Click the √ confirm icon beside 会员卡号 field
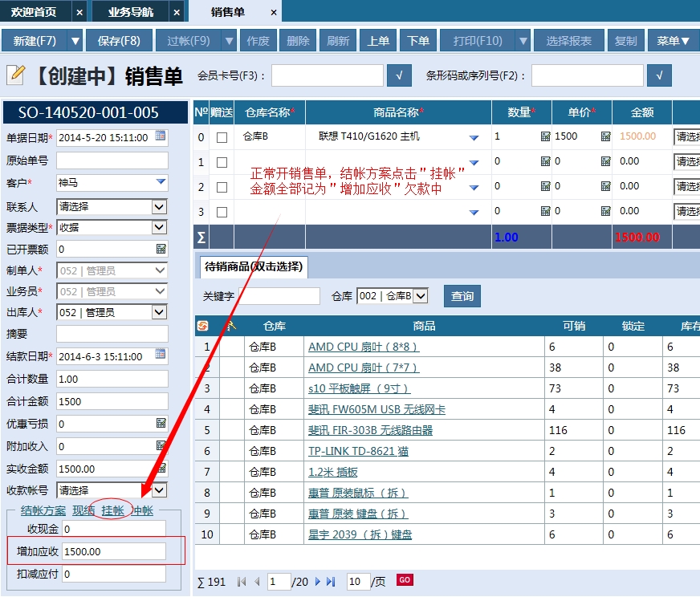 pos(399,75)
